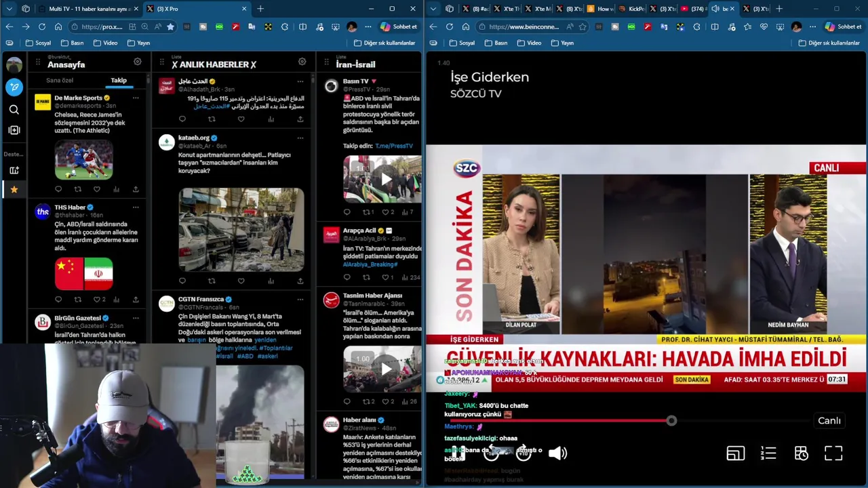Open Sohbet et Copilot in left browser

tap(399, 26)
